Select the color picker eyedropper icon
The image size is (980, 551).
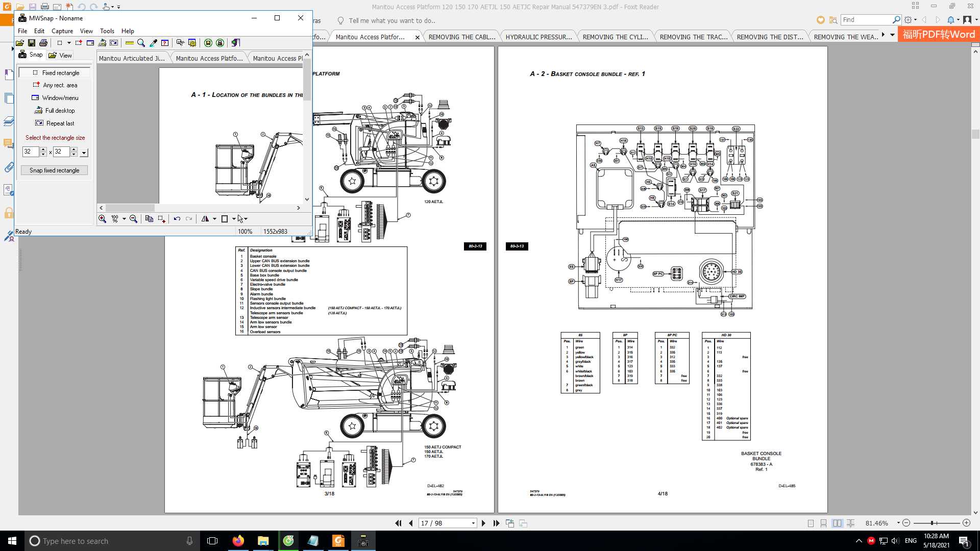[153, 43]
